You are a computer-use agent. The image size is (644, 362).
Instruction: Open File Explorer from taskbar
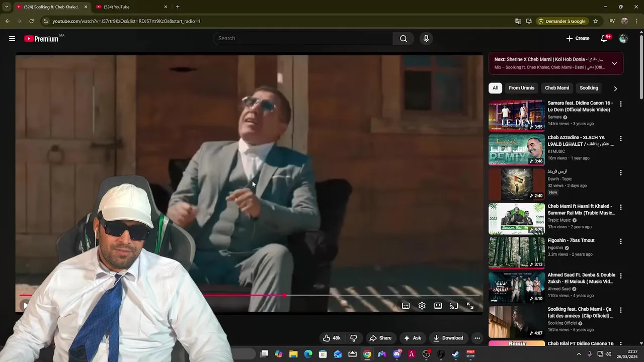293,354
